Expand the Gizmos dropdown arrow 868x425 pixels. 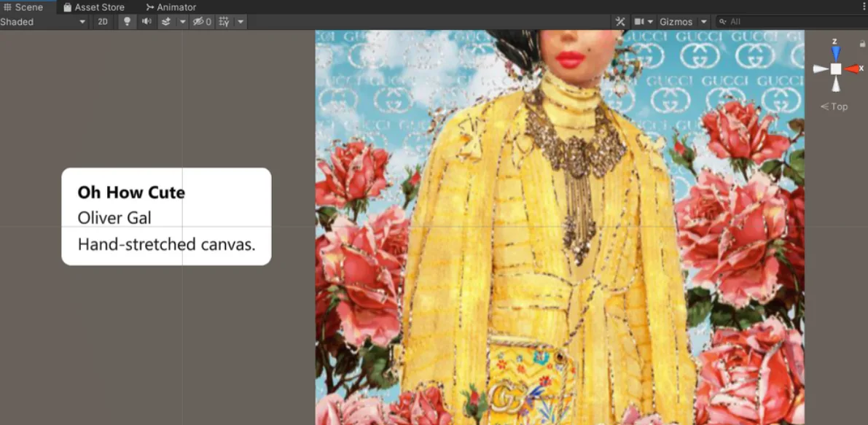pos(703,22)
